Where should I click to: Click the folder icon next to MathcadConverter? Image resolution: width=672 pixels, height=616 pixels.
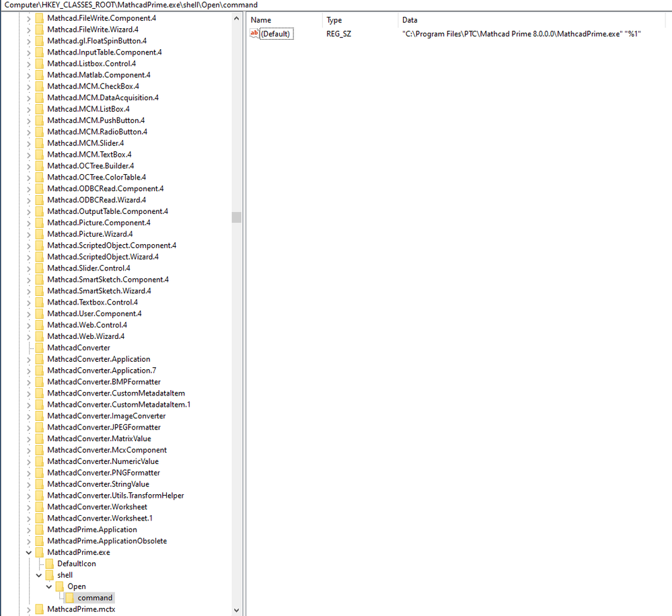pyautogui.click(x=40, y=348)
